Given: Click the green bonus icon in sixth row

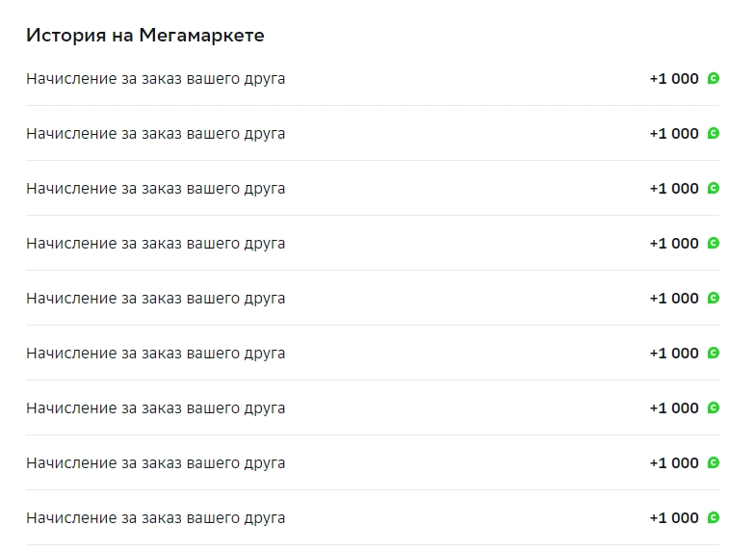Looking at the screenshot, I should point(713,353).
